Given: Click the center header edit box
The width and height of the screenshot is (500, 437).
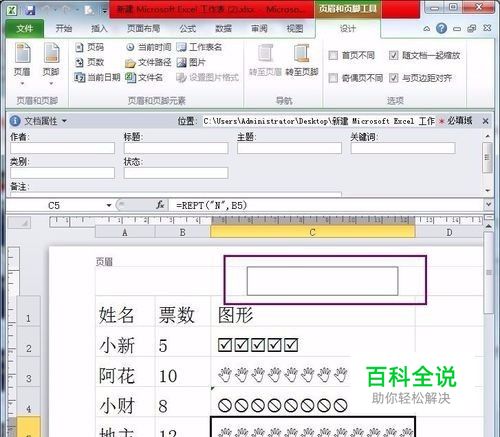Looking at the screenshot, I should tap(322, 281).
